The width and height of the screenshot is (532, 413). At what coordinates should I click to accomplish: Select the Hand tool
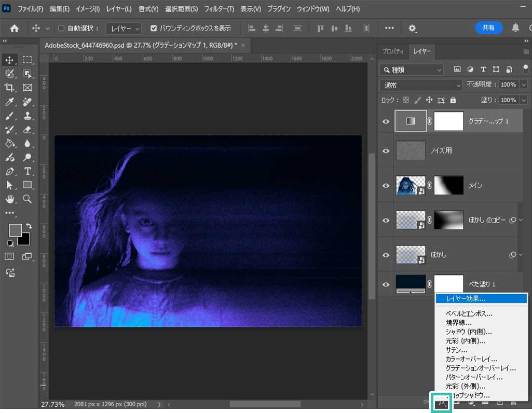[10, 199]
